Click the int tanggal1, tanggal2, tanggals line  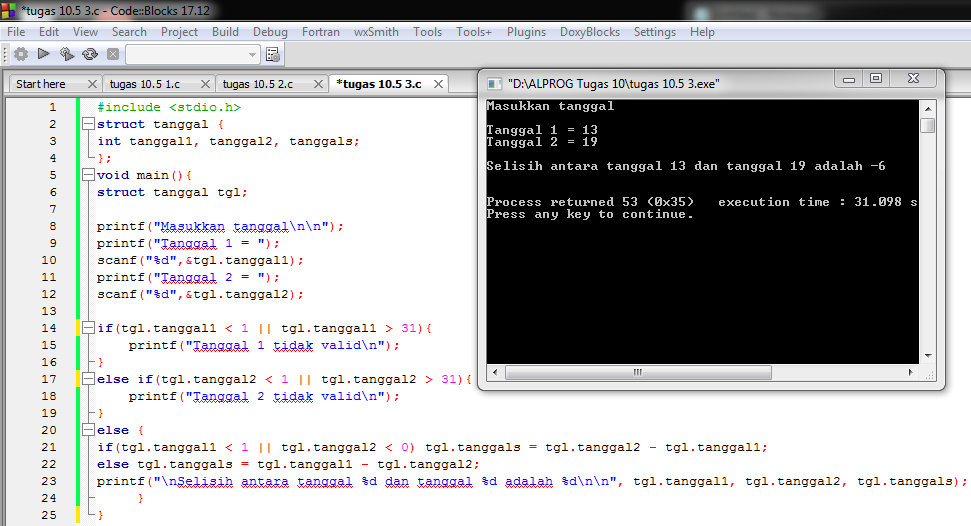point(228,141)
